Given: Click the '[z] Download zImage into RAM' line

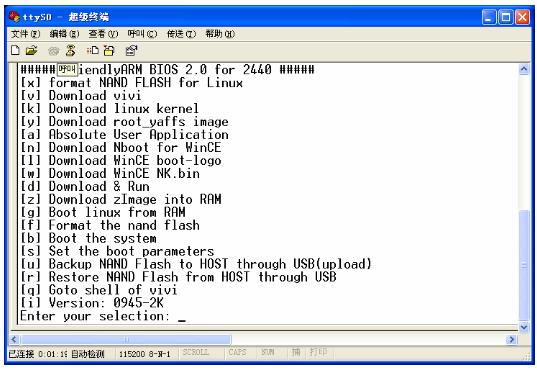Looking at the screenshot, I should coord(121,200).
